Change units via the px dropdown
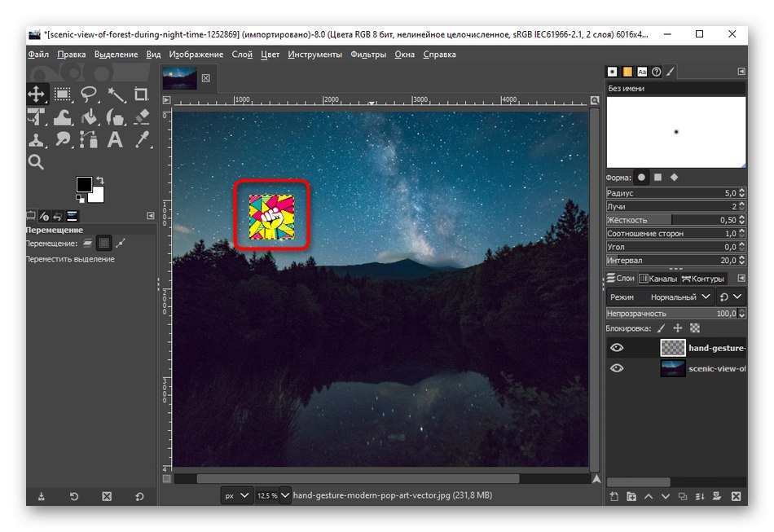 click(236, 495)
